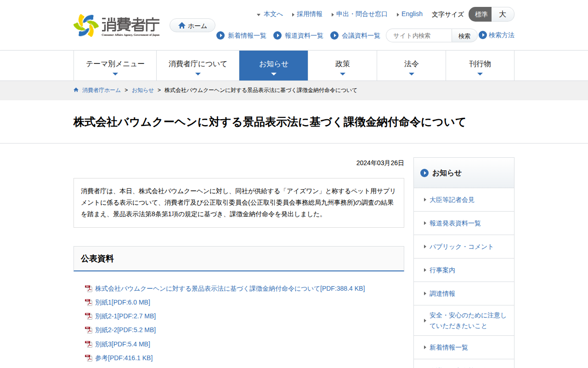The height and width of the screenshot is (368, 588).
Task: Expand the 消費者庁について navigation menu
Action: (x=198, y=66)
